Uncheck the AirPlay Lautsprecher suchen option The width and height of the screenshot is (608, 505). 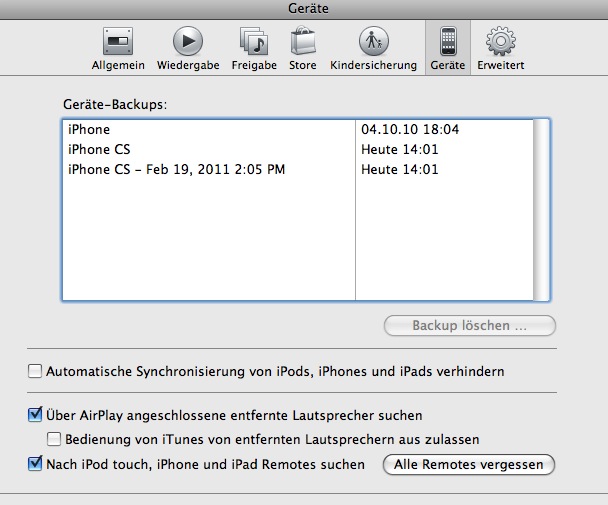click(36, 415)
